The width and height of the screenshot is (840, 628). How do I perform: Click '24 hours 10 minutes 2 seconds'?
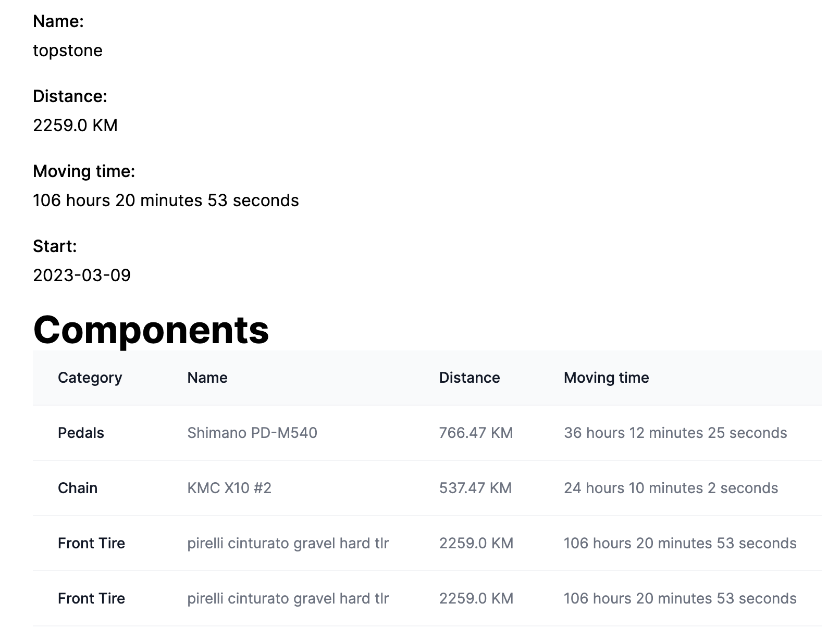pos(671,488)
